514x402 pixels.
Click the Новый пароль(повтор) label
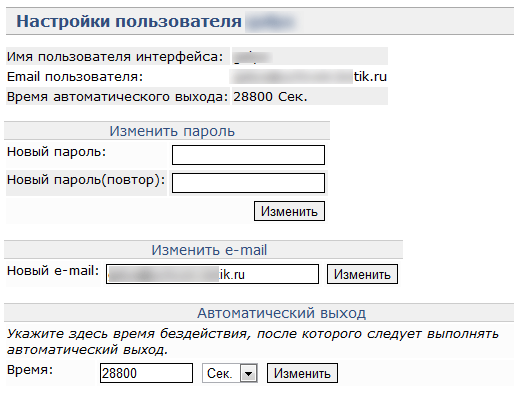click(86, 180)
